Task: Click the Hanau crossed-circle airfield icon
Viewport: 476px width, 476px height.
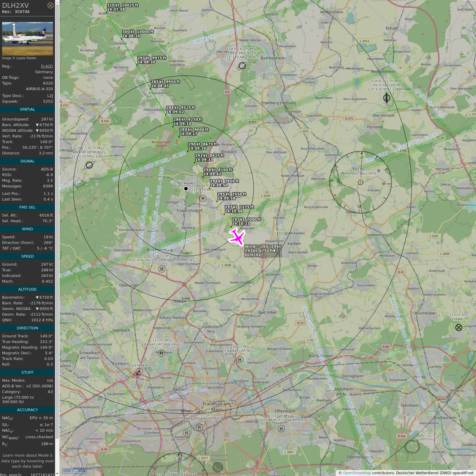Action: [x=458, y=328]
